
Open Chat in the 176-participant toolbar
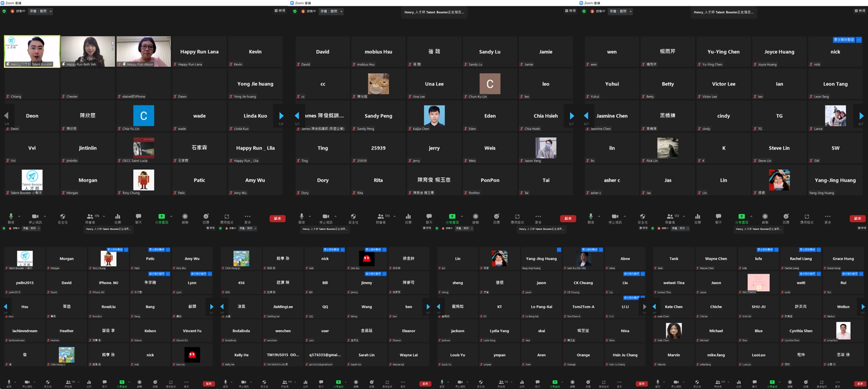coord(138,217)
